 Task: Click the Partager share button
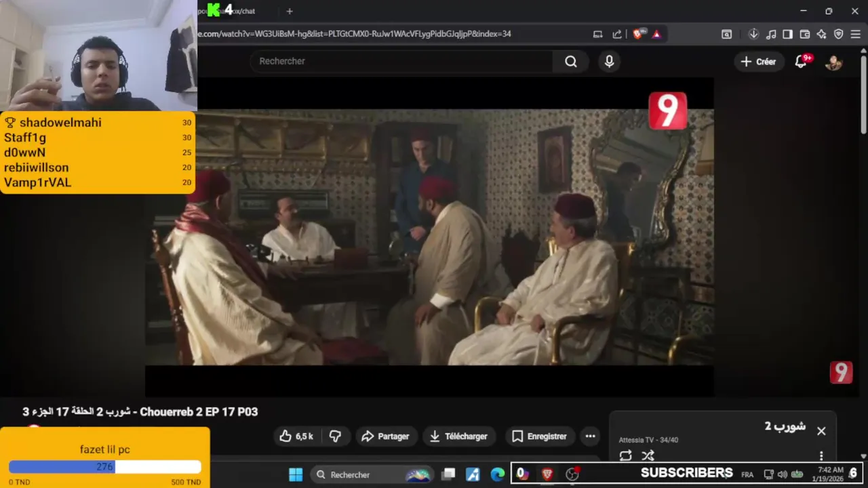point(385,436)
